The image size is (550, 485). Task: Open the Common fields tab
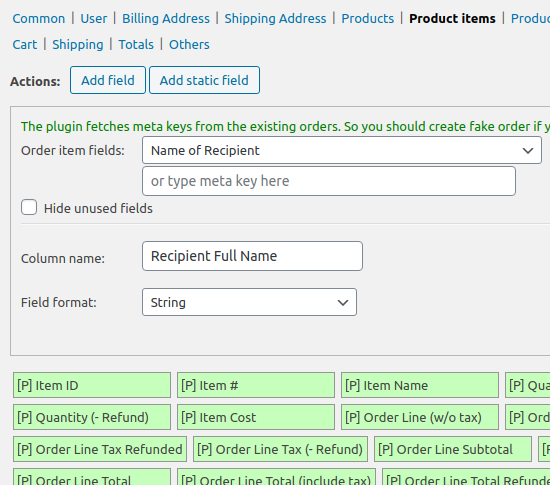39,19
